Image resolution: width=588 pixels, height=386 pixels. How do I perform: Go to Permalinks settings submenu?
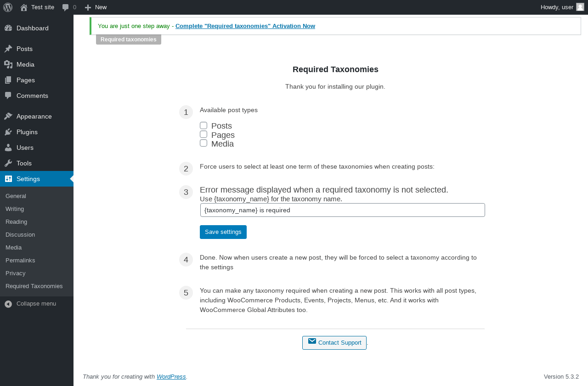coord(20,260)
